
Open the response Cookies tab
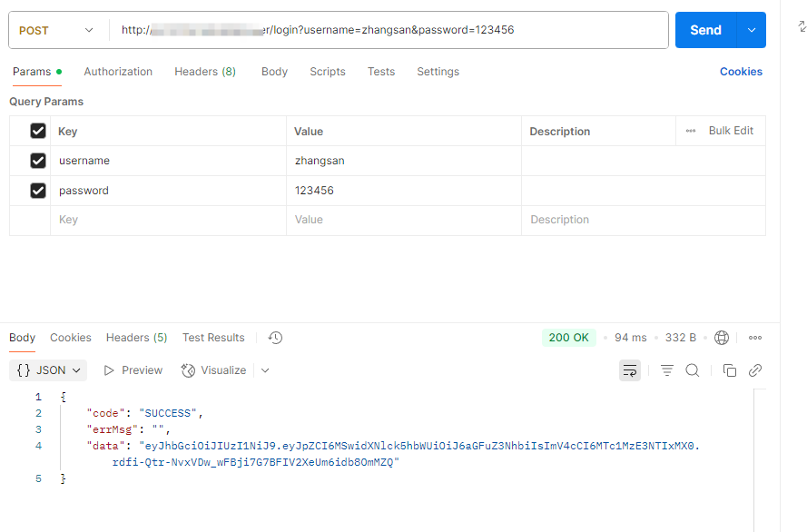(x=71, y=338)
